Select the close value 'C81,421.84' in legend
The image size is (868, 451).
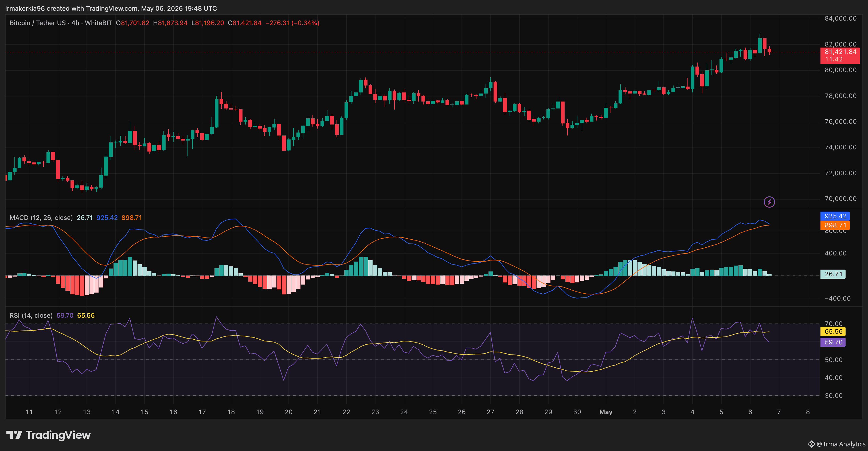point(245,23)
